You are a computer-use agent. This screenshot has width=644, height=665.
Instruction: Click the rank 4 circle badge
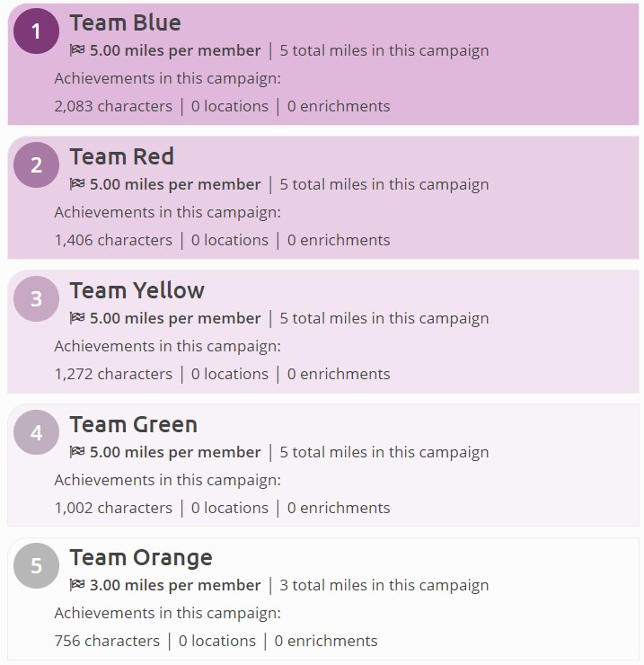[x=36, y=432]
